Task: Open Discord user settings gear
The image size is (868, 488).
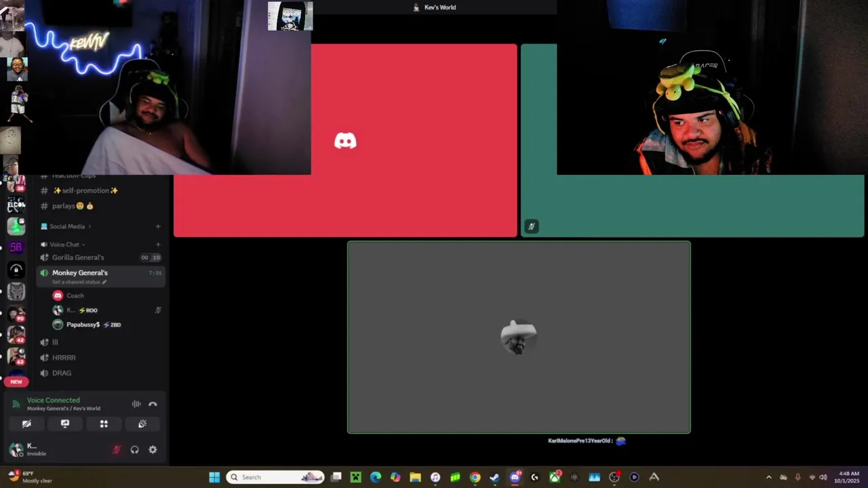Action: click(x=153, y=449)
